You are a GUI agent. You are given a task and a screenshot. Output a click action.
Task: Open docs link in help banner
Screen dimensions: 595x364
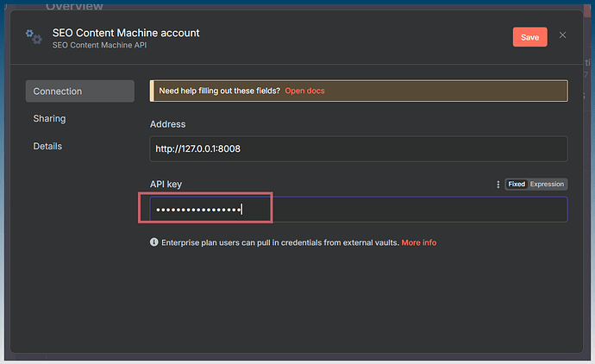pos(304,91)
